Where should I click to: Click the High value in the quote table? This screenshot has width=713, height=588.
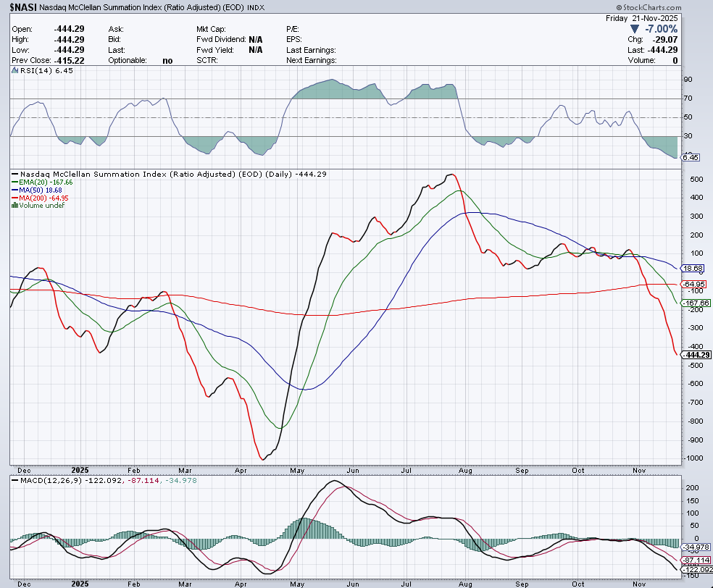(69, 40)
